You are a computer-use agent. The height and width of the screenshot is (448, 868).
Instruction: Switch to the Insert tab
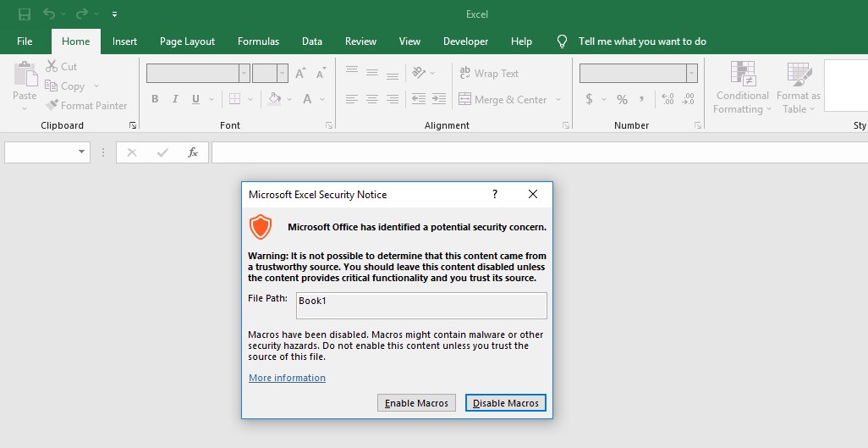[124, 41]
